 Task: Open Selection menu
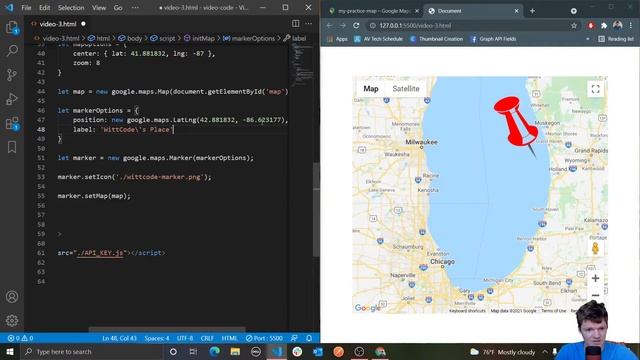[71, 8]
